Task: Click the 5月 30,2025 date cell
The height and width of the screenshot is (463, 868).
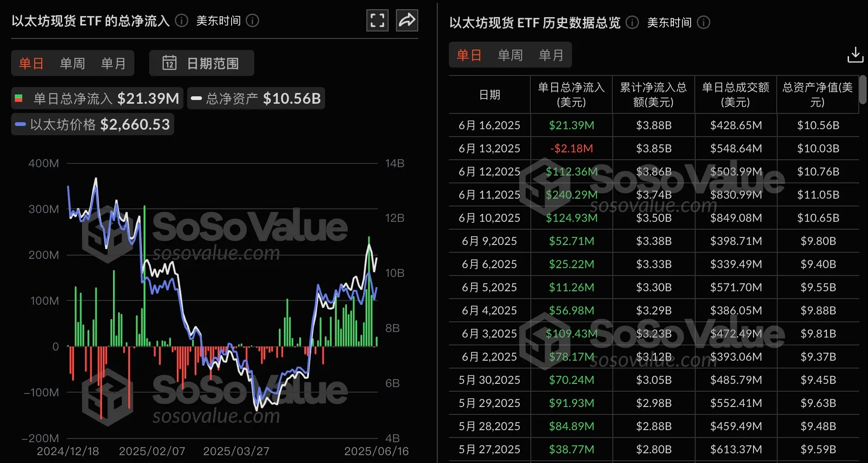Action: [x=490, y=380]
